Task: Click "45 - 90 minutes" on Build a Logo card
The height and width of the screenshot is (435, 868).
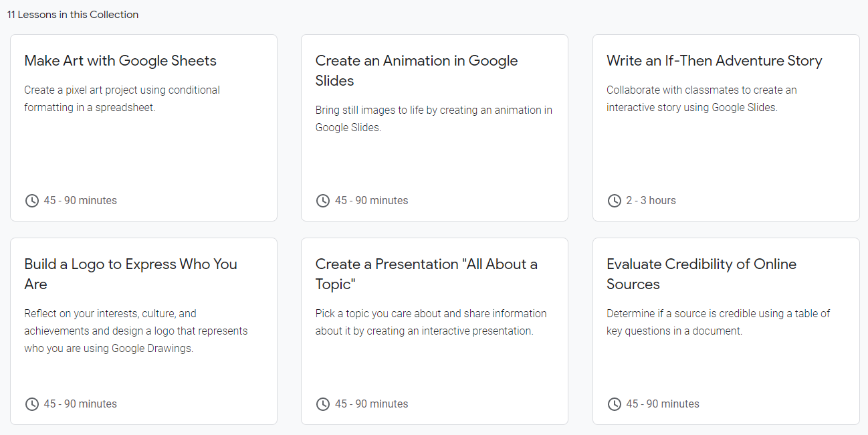Action: pos(80,404)
